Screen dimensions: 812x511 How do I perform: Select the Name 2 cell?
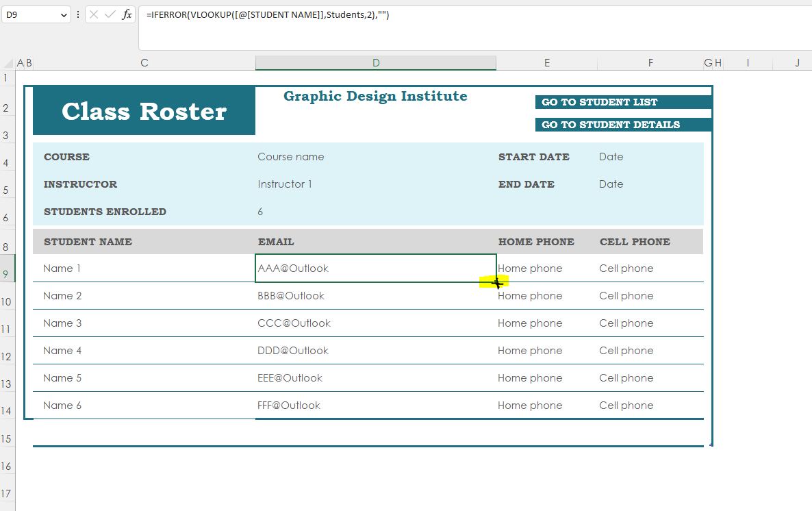point(144,296)
